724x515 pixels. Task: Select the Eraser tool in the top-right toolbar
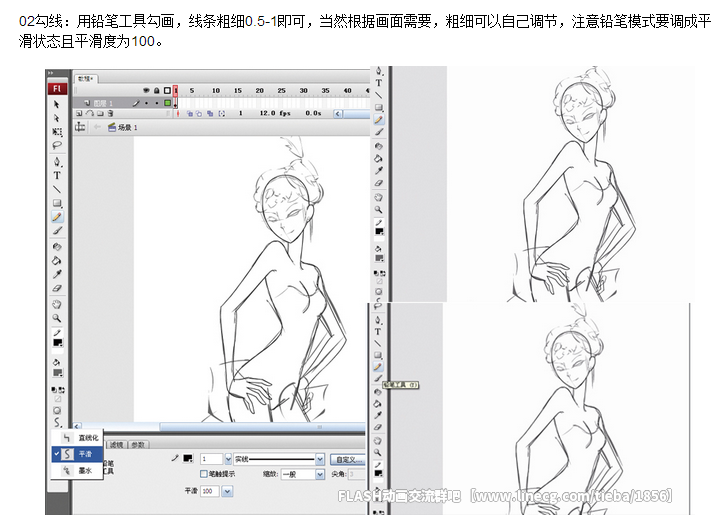[x=379, y=183]
